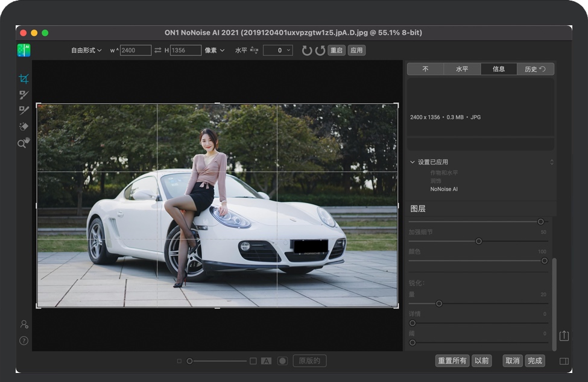Toggle the A compare view button

266,361
